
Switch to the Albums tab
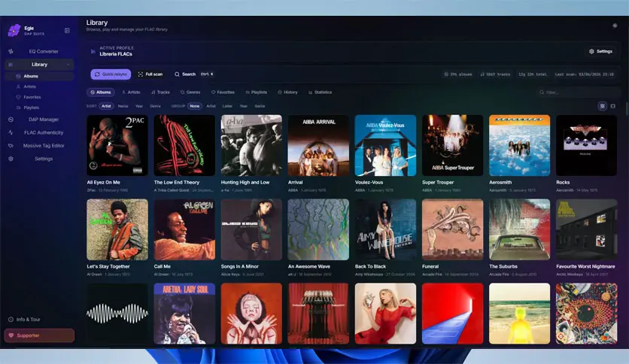[x=101, y=93]
